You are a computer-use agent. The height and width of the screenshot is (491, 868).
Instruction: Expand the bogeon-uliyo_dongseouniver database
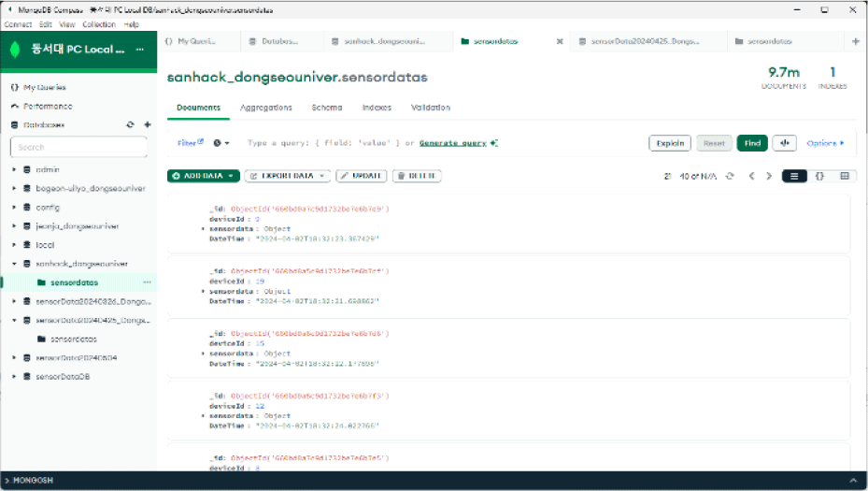click(14, 188)
